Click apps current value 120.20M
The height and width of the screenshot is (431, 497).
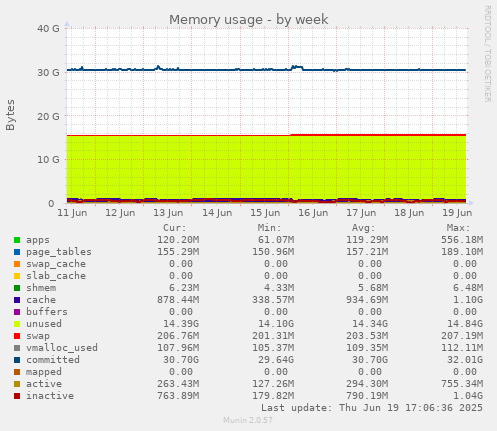coord(178,240)
